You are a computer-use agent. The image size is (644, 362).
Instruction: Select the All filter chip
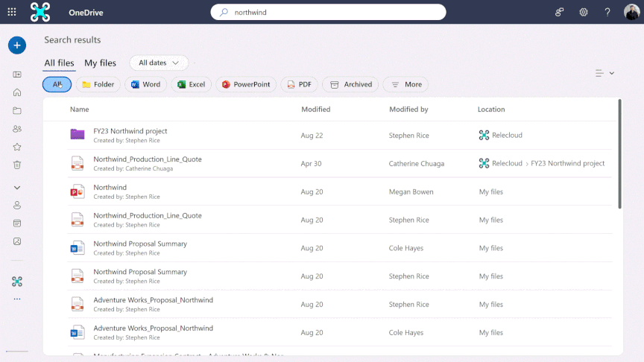pyautogui.click(x=57, y=85)
